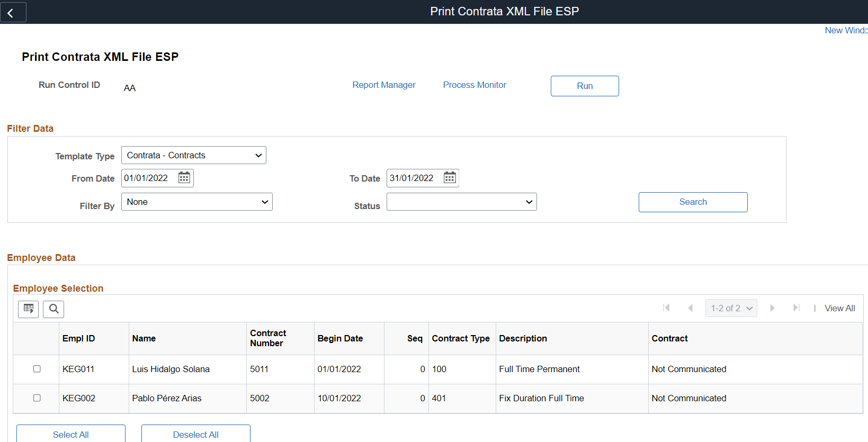Open Template Type dropdown

pos(194,155)
